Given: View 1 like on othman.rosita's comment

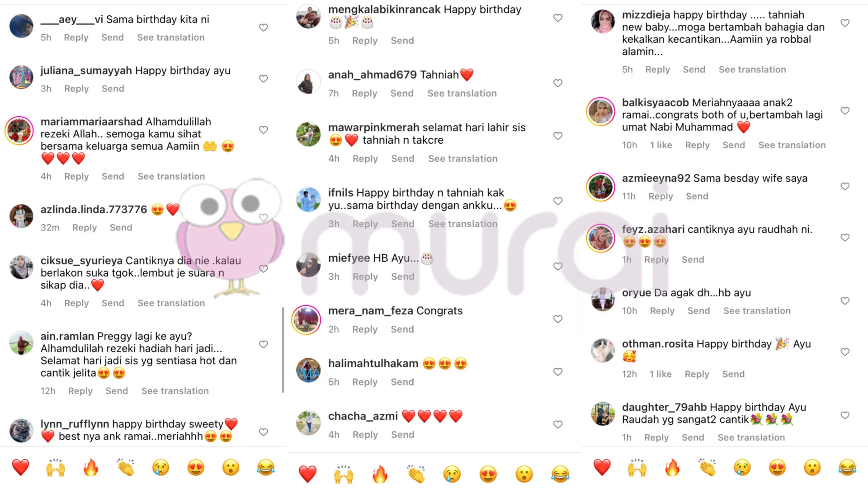Looking at the screenshot, I should [x=660, y=374].
